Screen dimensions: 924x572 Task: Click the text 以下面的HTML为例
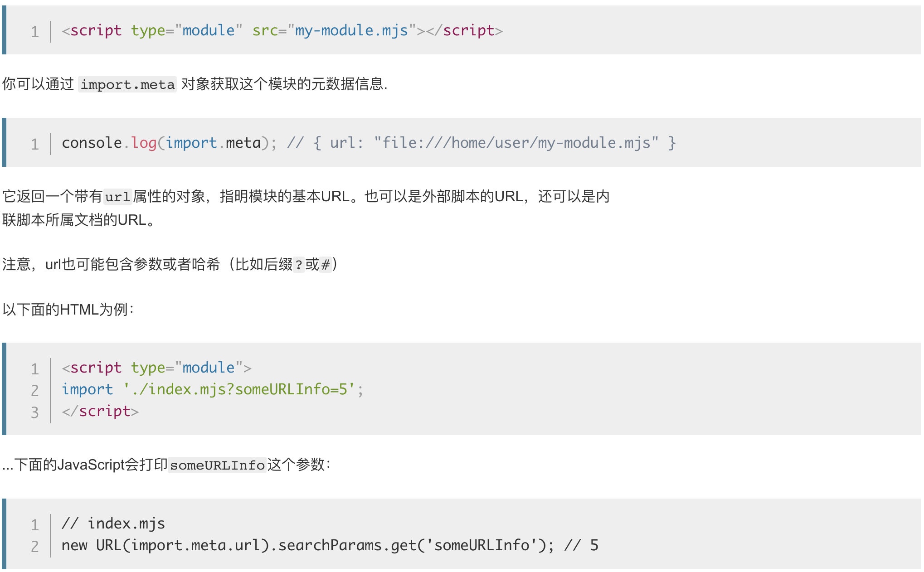68,310
